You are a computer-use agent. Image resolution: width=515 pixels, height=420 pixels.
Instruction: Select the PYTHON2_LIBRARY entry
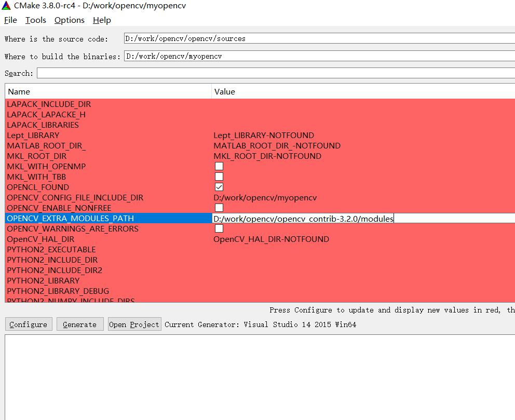pyautogui.click(x=44, y=281)
